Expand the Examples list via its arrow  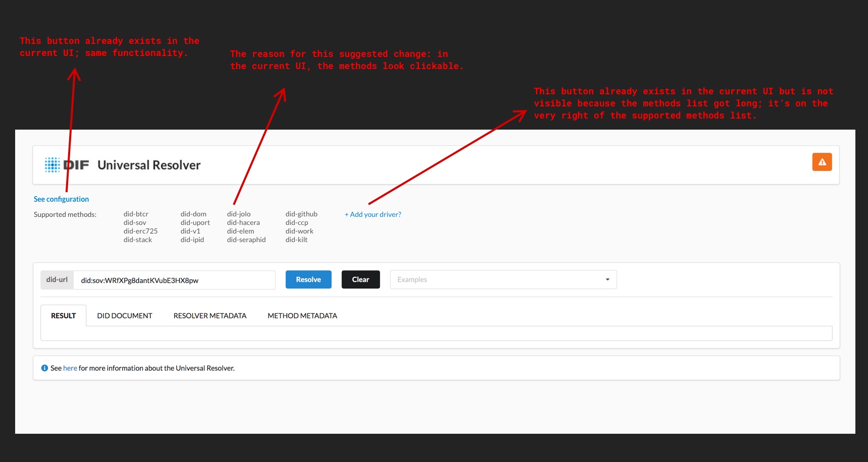click(607, 279)
